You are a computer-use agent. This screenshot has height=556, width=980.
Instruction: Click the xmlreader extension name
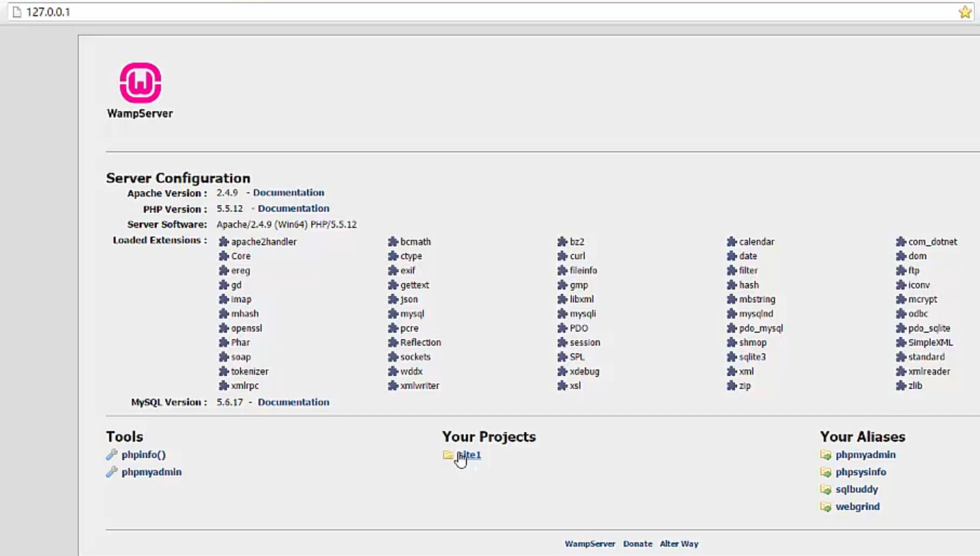[929, 372]
